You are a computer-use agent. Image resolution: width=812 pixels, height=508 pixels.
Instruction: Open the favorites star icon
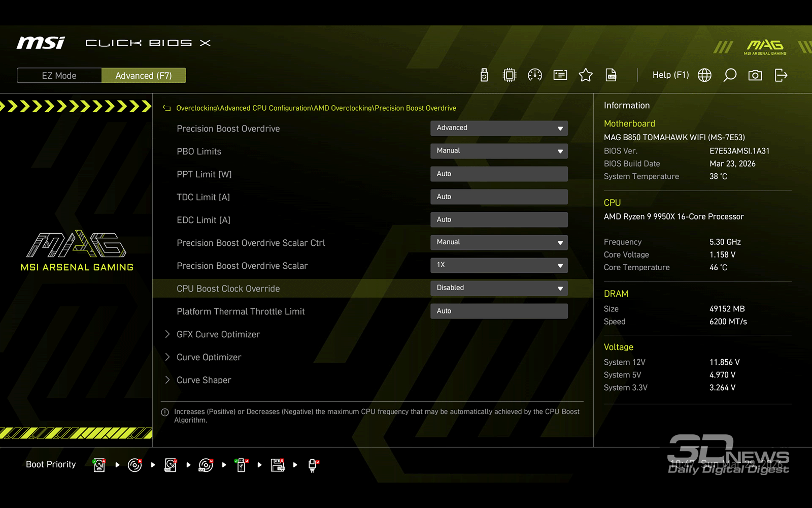click(x=586, y=75)
